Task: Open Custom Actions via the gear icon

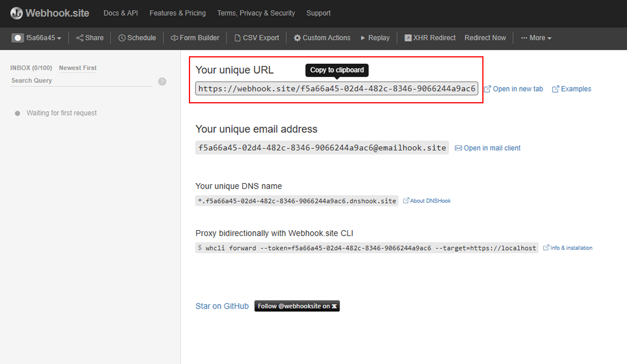Action: pos(297,38)
